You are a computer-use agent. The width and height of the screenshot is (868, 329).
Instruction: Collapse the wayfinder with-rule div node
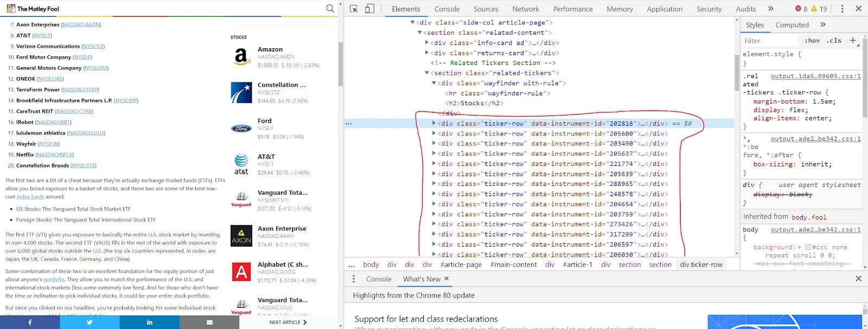coord(433,83)
